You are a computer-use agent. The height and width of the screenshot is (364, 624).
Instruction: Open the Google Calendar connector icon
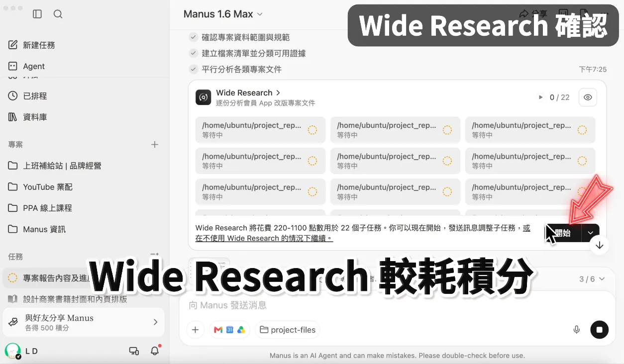(x=229, y=330)
